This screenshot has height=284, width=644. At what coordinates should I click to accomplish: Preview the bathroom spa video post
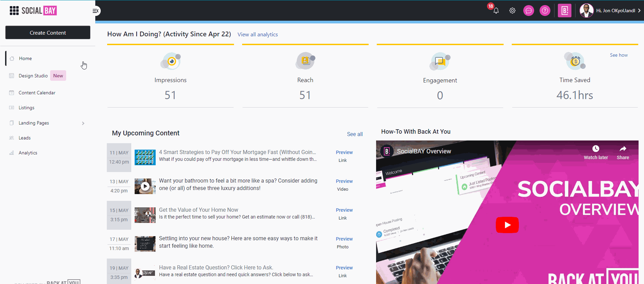tap(344, 181)
